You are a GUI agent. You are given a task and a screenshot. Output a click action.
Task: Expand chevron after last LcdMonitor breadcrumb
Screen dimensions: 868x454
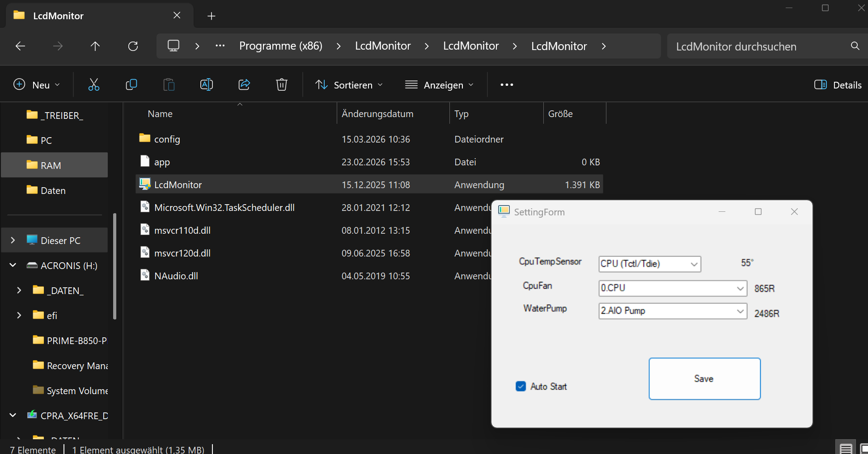click(604, 46)
